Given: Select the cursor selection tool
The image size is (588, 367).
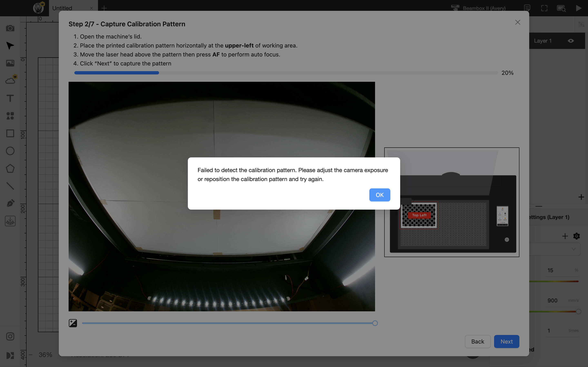Looking at the screenshot, I should coord(10,46).
